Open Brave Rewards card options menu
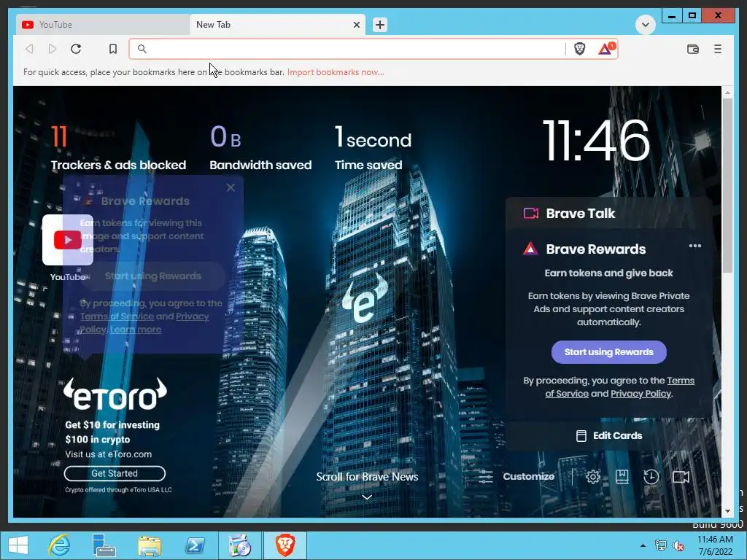The width and height of the screenshot is (747, 560). point(695,246)
